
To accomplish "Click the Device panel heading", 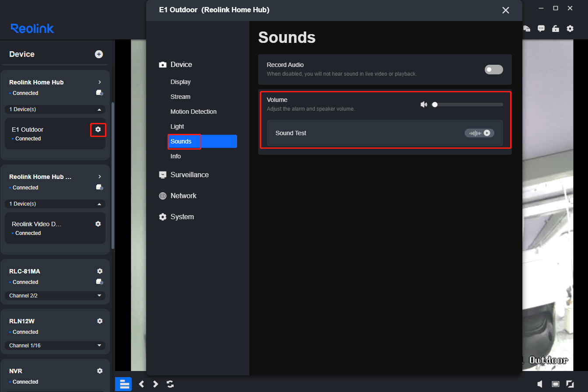I will click(22, 54).
